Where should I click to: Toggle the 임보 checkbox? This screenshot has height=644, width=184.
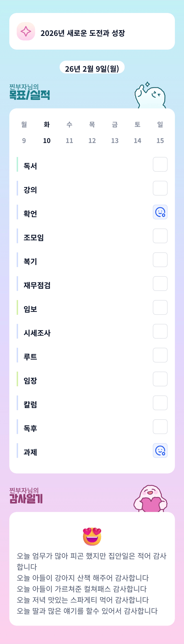[160, 307]
